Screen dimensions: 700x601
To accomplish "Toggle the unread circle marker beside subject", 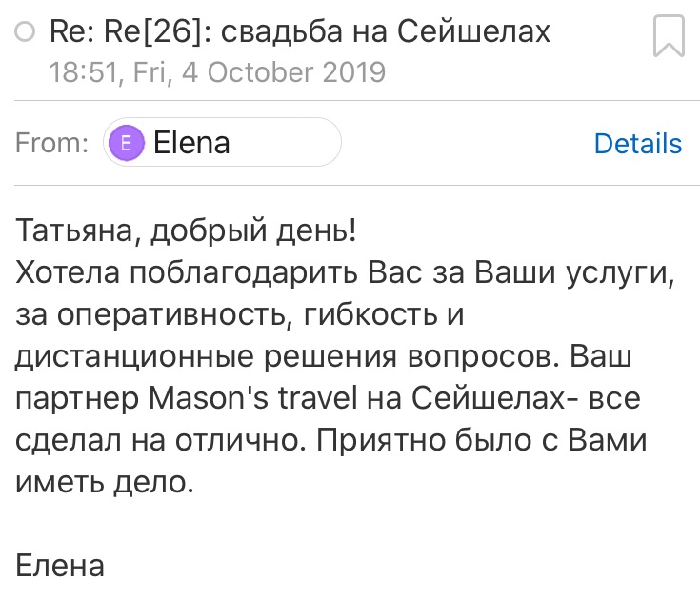I will [25, 31].
